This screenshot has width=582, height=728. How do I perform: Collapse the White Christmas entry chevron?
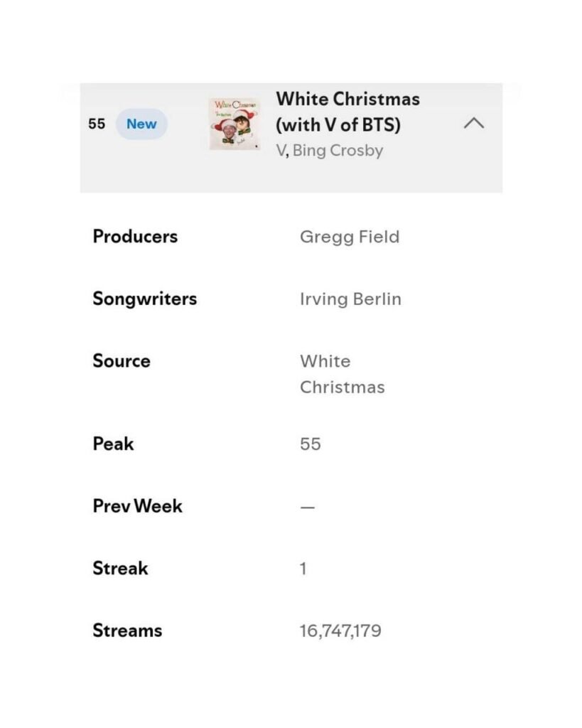(x=474, y=124)
